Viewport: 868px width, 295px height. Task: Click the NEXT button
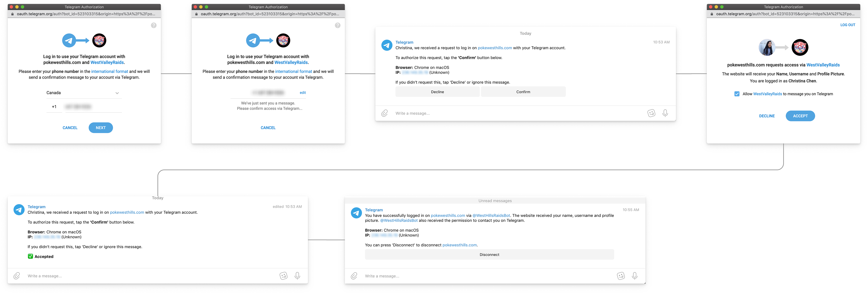click(101, 128)
